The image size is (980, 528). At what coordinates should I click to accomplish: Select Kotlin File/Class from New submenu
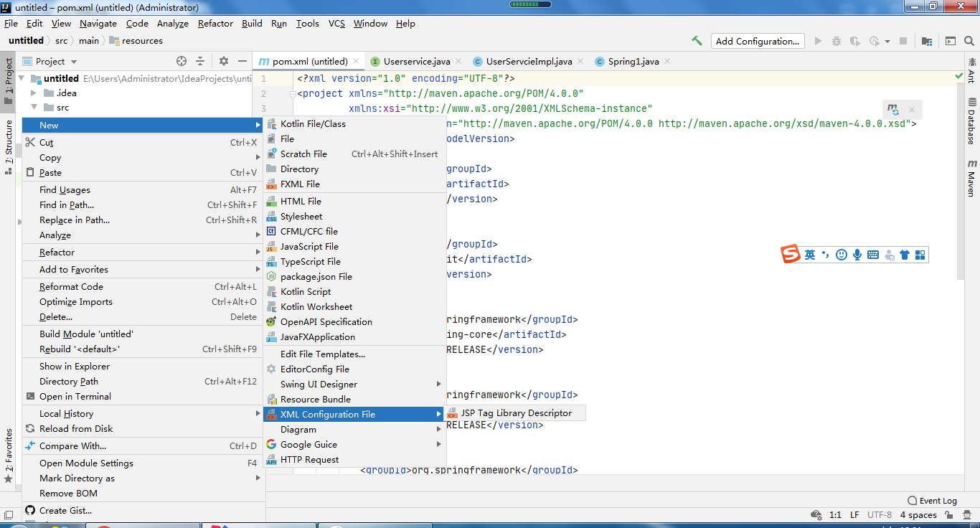(354, 124)
